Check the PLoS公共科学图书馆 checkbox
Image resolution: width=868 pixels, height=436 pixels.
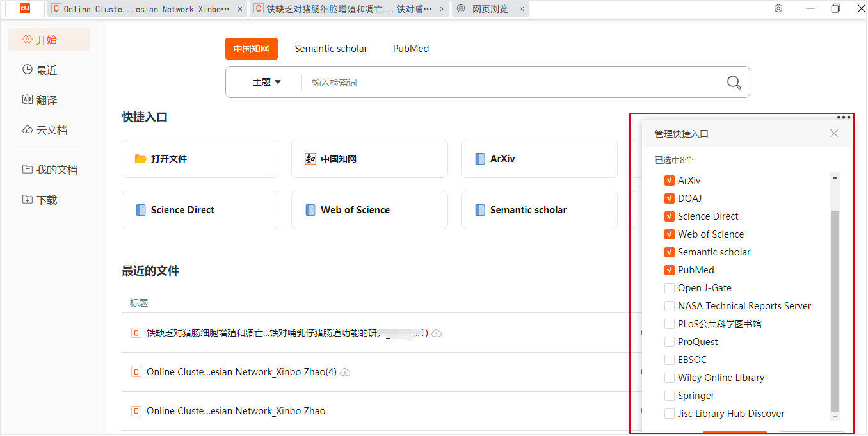pyautogui.click(x=670, y=324)
